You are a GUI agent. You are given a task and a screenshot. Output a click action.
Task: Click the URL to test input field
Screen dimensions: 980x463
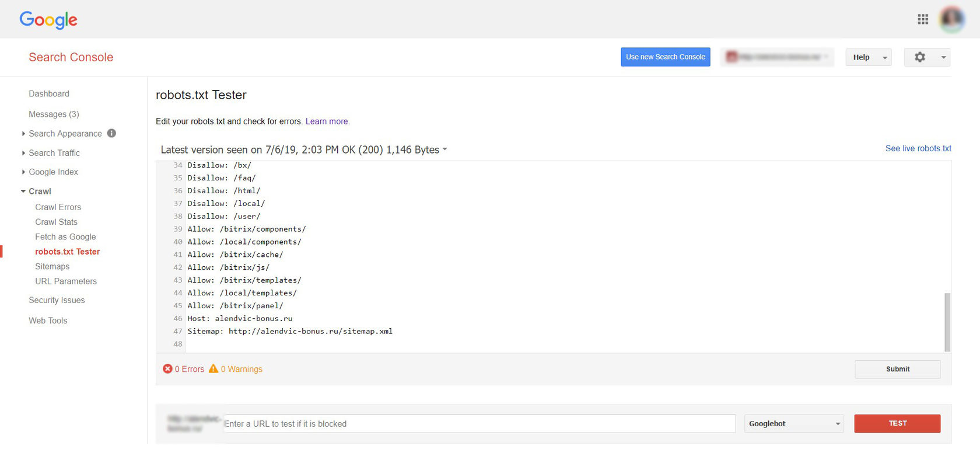[x=479, y=424]
